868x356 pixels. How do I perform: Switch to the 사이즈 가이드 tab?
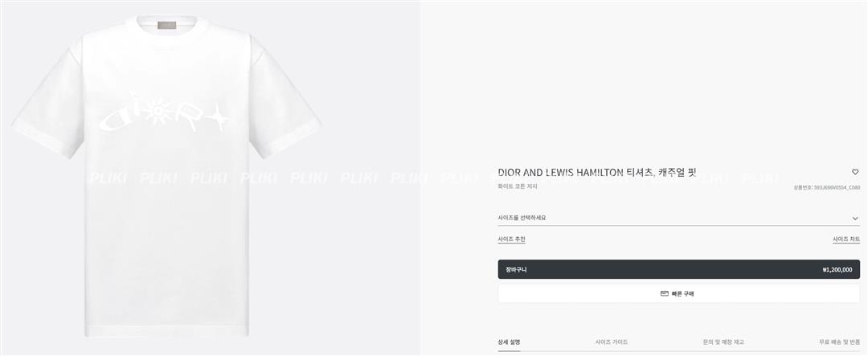tap(612, 342)
